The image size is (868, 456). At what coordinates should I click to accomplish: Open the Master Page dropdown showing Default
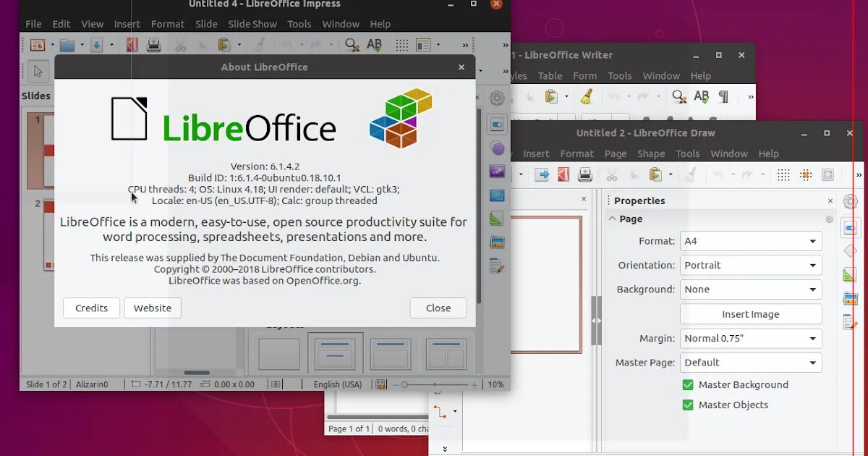click(751, 362)
